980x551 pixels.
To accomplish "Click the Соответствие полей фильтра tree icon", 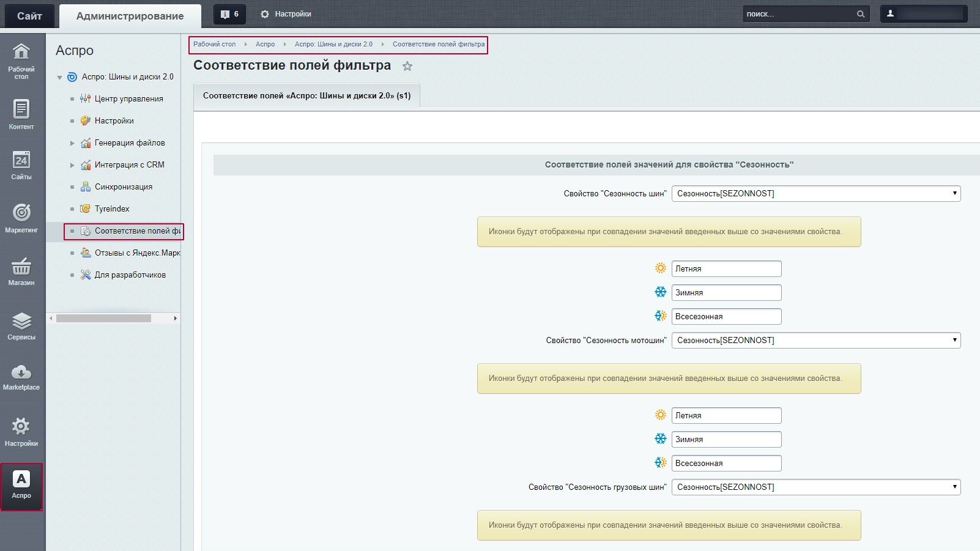I will [86, 231].
